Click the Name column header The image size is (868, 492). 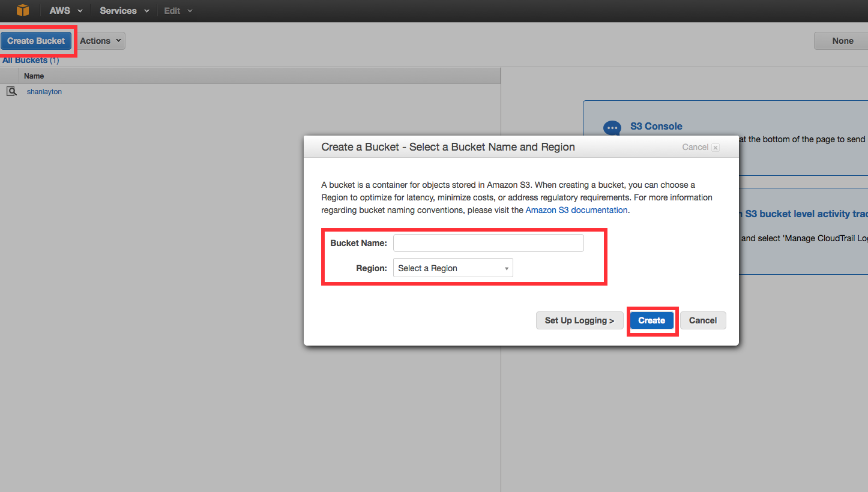34,76
